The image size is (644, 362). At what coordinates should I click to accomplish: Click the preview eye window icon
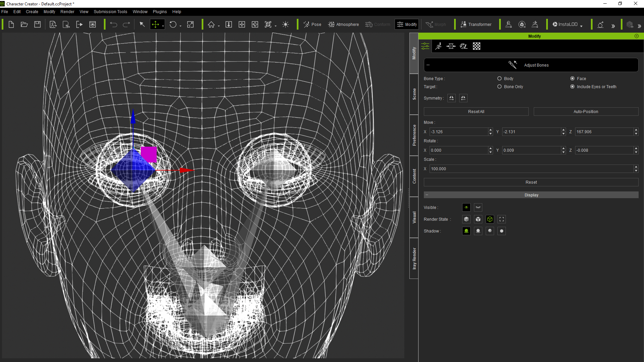click(x=92, y=24)
